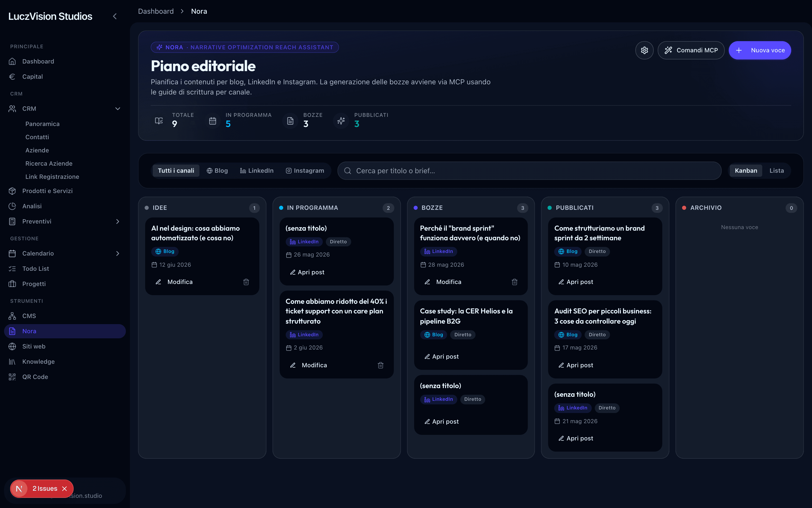Viewport: 812px width, 508px height.
Task: Filter by the LinkedIn channel
Action: pos(257,171)
